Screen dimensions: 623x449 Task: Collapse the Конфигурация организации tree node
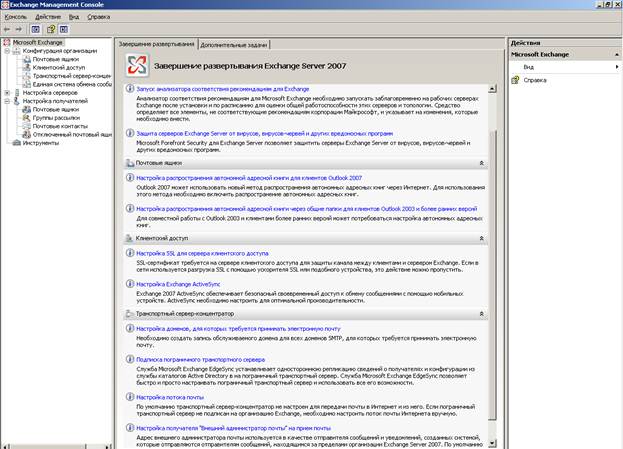[7, 51]
